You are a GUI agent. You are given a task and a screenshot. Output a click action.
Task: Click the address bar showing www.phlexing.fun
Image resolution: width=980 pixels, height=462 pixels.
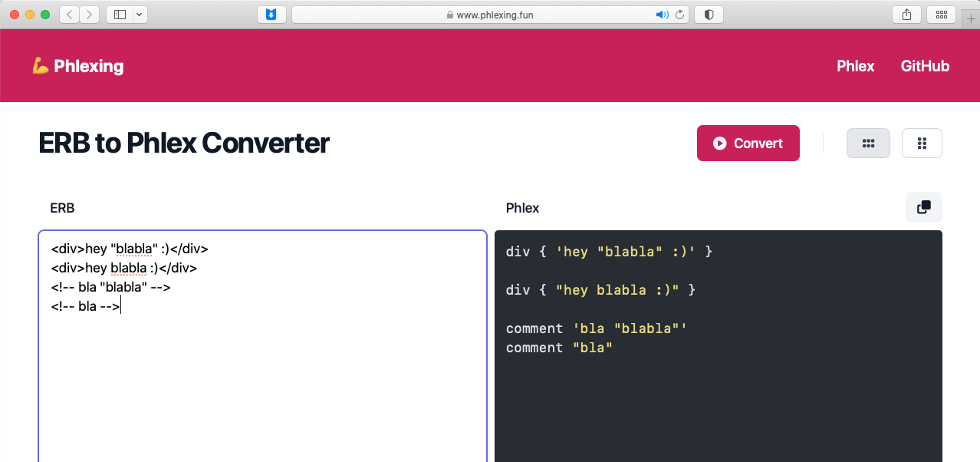tap(490, 15)
